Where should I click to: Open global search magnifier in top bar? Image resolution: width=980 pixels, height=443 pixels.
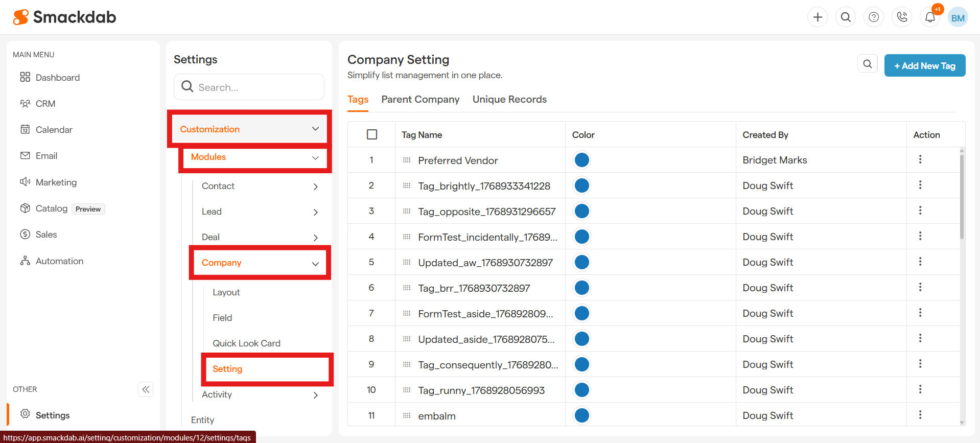(846, 17)
